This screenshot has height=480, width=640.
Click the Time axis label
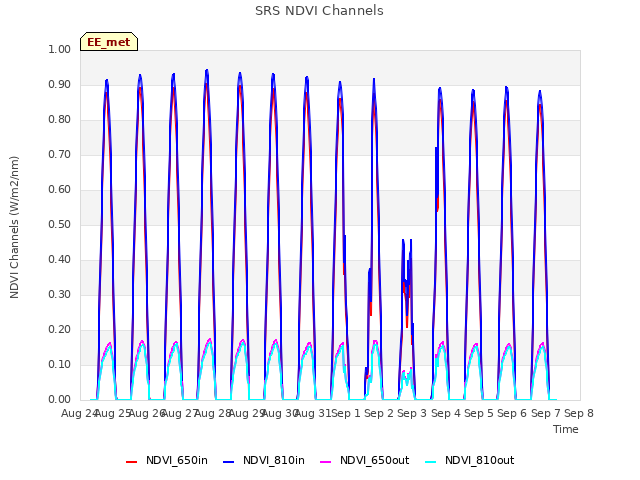(x=566, y=429)
